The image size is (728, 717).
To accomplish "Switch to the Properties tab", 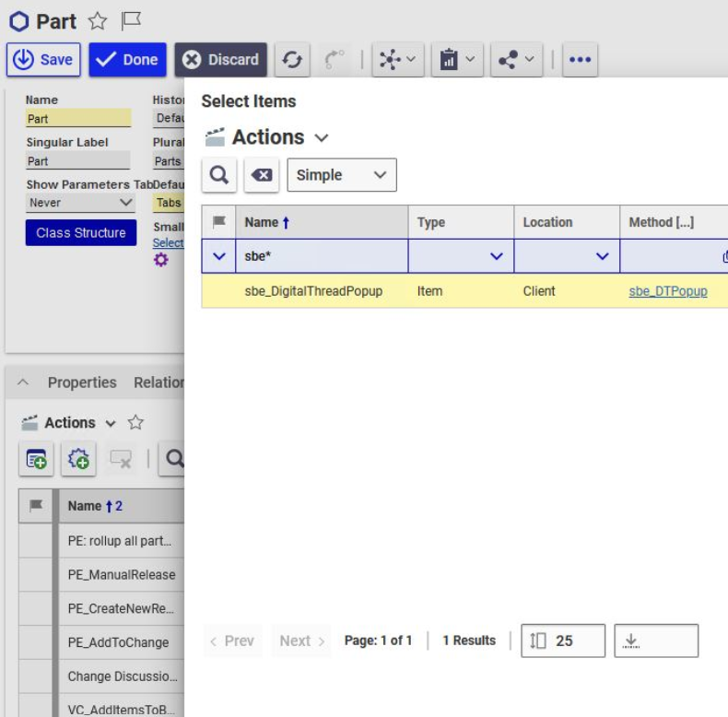I will click(82, 382).
